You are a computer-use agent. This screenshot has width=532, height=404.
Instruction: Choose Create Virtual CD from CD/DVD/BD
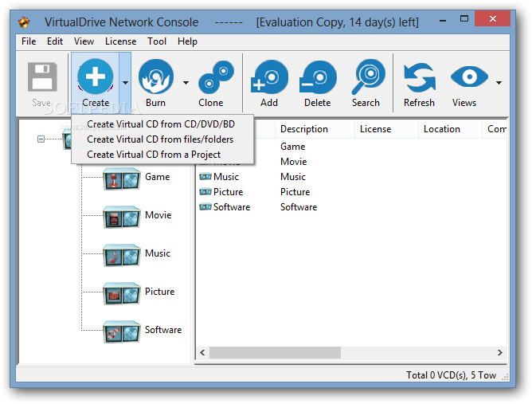pyautogui.click(x=162, y=124)
